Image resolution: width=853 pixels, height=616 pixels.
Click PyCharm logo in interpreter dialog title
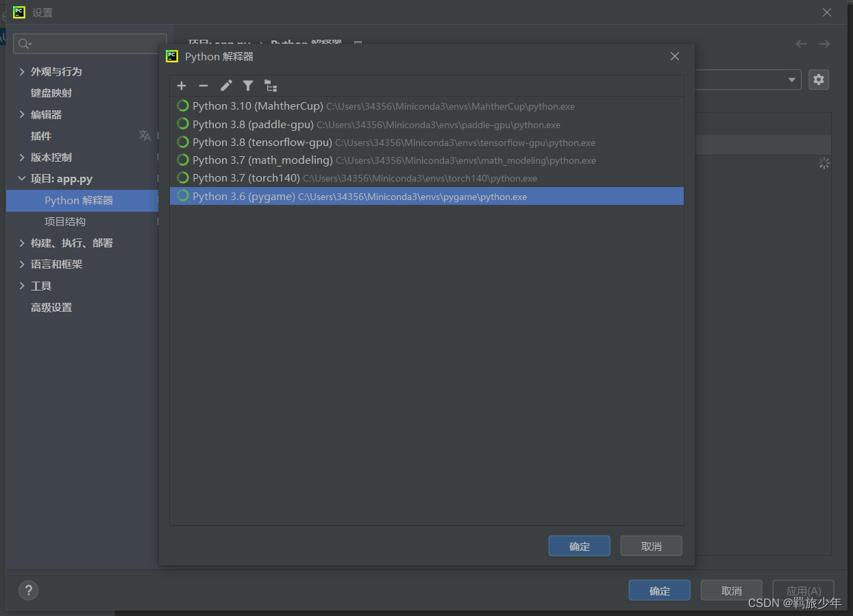point(172,56)
